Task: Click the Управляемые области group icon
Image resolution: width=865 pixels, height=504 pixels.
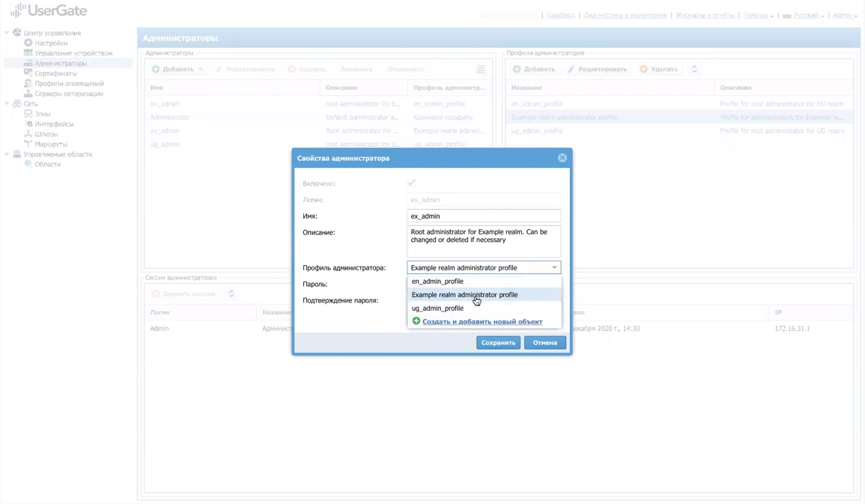Action: coord(17,154)
